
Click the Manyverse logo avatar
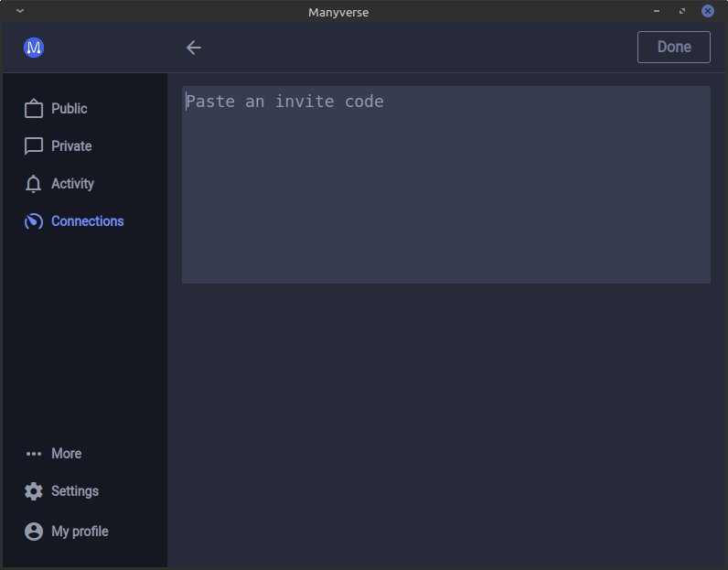(x=34, y=48)
